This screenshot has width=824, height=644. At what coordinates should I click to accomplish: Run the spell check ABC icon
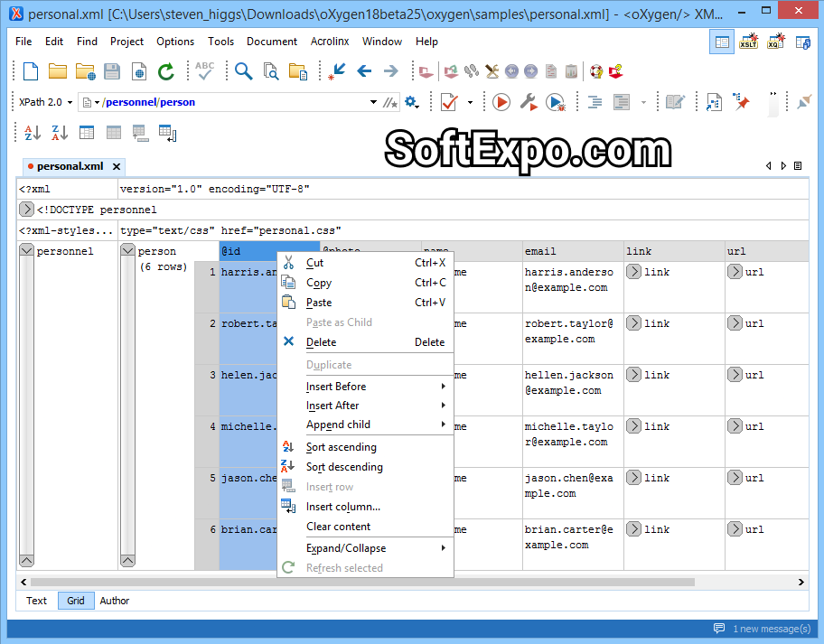pos(203,70)
